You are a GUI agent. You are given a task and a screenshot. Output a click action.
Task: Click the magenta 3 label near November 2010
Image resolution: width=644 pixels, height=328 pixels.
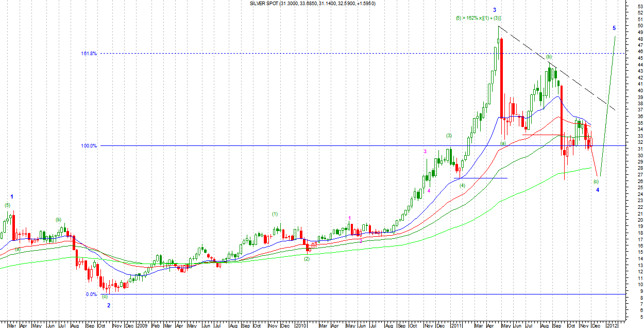(x=425, y=151)
